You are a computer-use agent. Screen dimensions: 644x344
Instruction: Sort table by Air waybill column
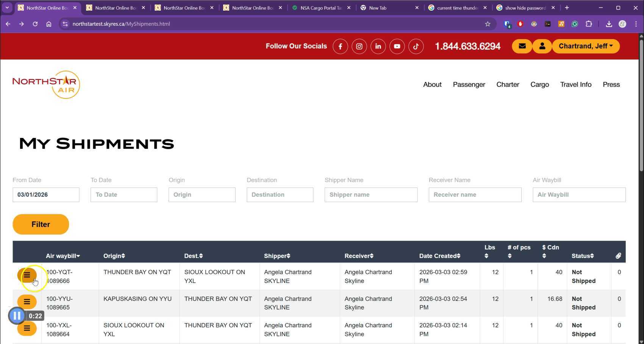point(63,256)
